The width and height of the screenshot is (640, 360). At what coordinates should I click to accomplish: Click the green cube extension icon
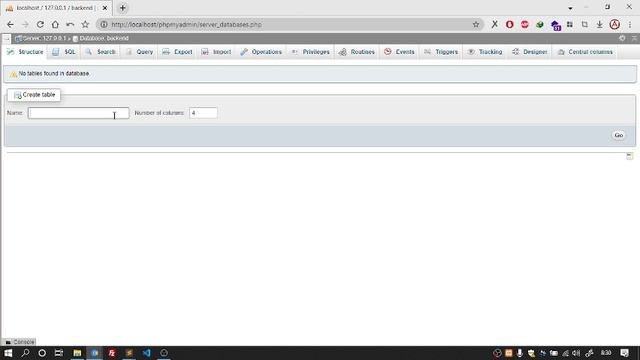click(540, 24)
